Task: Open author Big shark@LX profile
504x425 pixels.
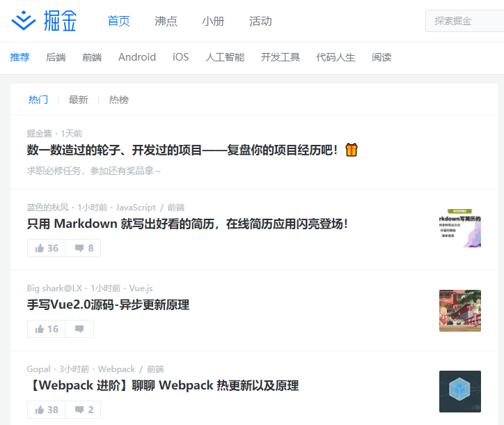Action: pos(54,288)
